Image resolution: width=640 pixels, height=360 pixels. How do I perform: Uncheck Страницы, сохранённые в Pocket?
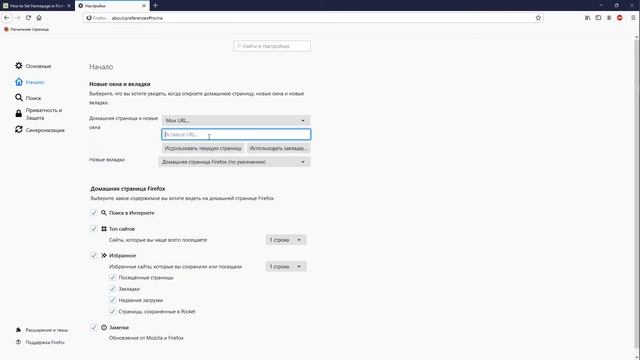(x=113, y=311)
